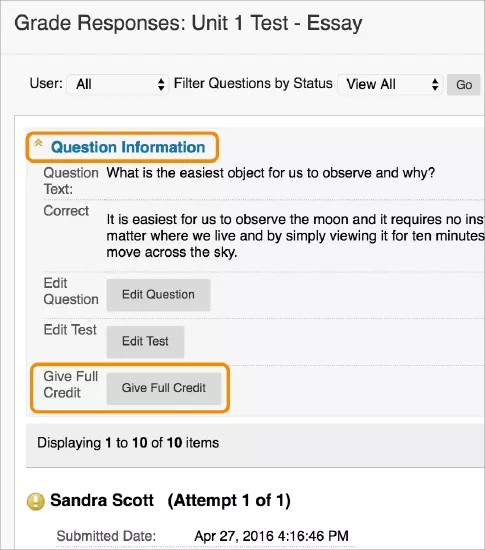Select Sandra Scott's attempt 1 of 1 heading
The height and width of the screenshot is (550, 485).
170,501
